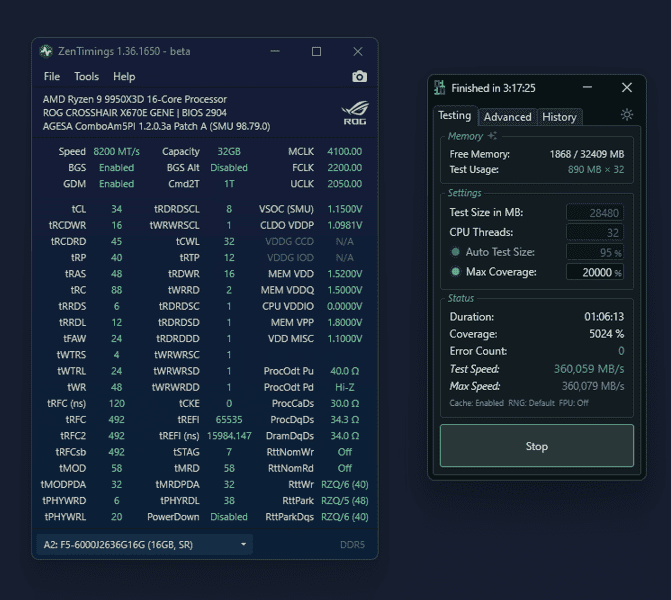Click the UCLK value 2050.00

coord(344,184)
